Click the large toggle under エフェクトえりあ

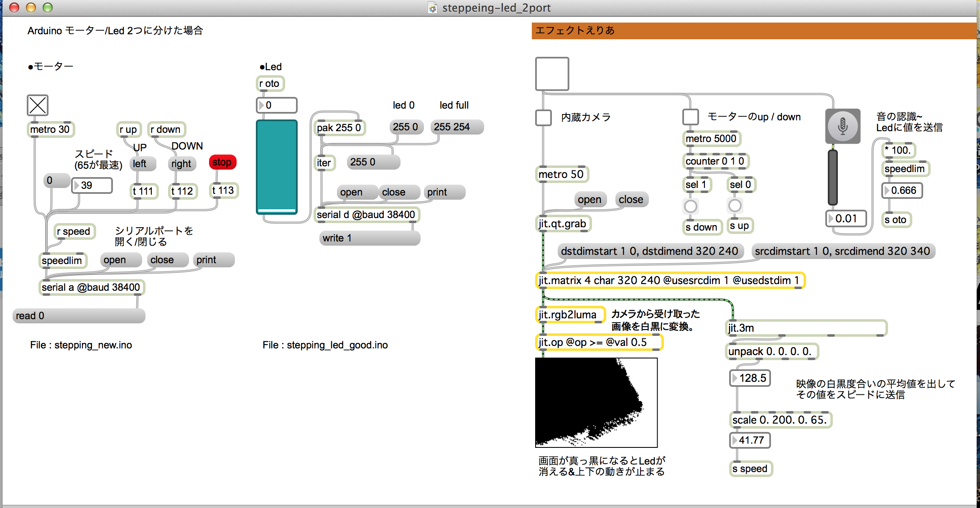click(552, 74)
